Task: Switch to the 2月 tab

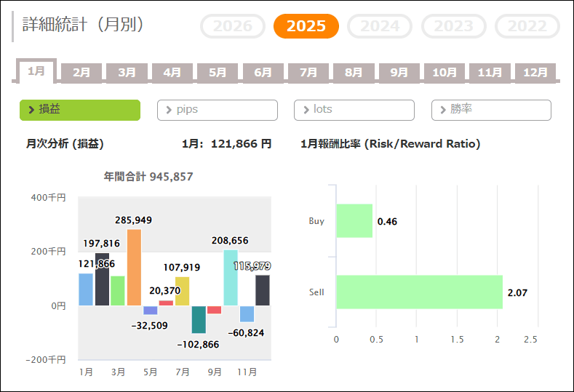Action: coord(81,73)
